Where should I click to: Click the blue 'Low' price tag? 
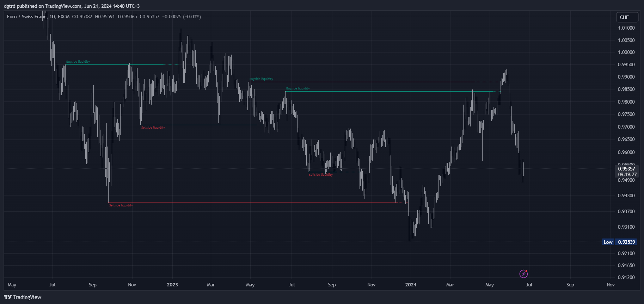tap(608, 242)
